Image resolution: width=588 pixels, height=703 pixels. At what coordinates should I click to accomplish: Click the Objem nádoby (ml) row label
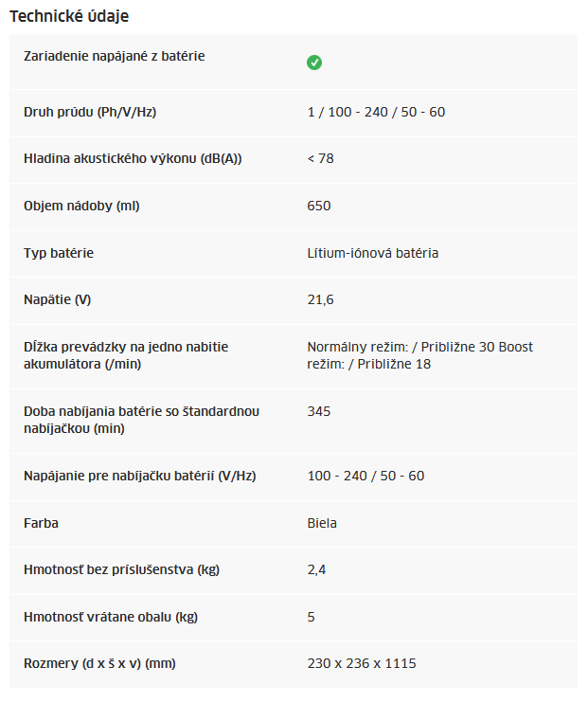coord(81,206)
